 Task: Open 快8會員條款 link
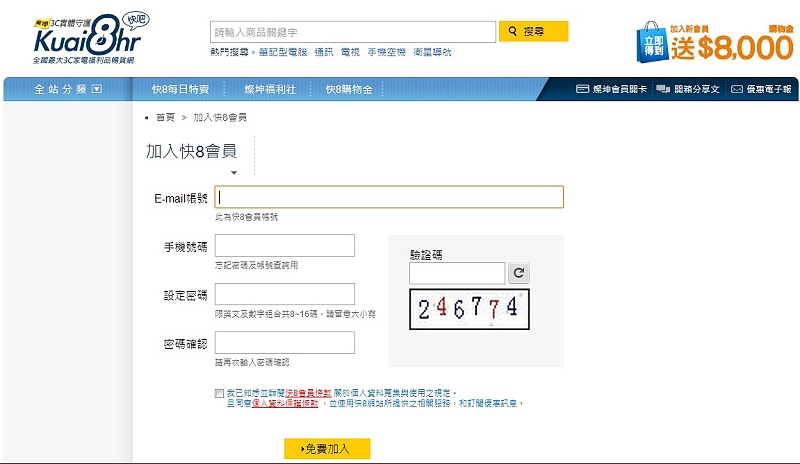pyautogui.click(x=308, y=393)
